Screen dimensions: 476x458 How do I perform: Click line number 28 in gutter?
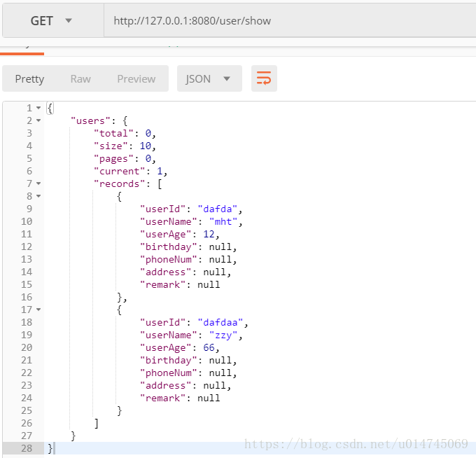pos(27,448)
